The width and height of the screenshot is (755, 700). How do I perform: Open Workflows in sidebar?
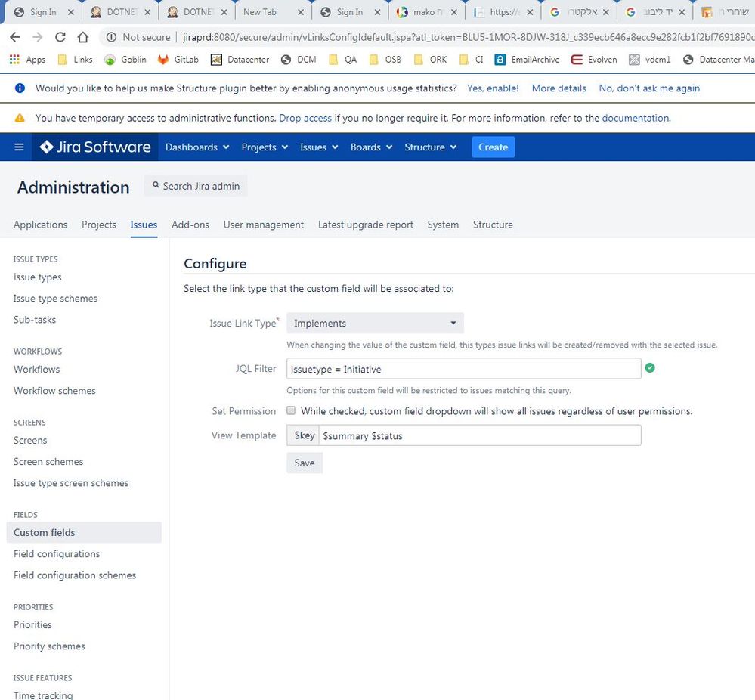(x=36, y=369)
